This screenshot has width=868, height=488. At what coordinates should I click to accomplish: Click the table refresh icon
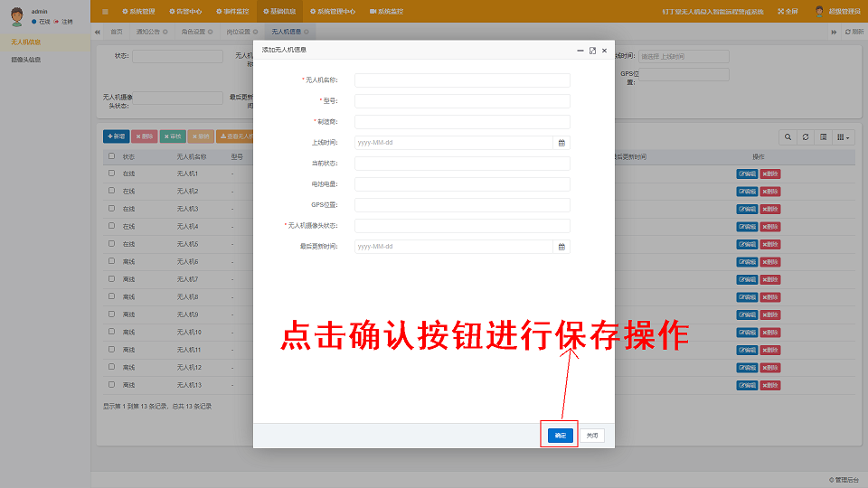tap(806, 136)
